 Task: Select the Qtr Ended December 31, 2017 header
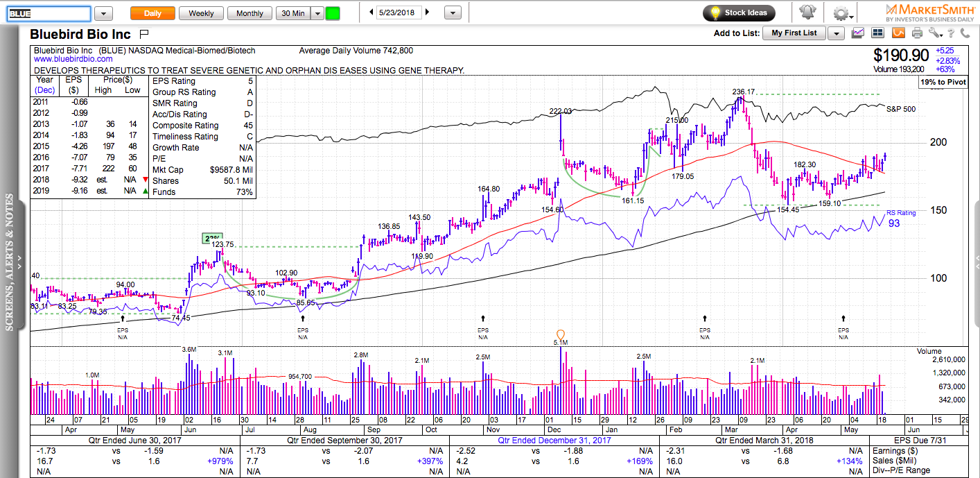coord(553,441)
